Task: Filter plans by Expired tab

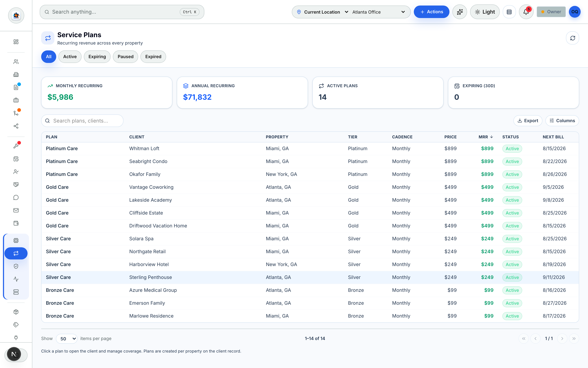Action: 153,57
